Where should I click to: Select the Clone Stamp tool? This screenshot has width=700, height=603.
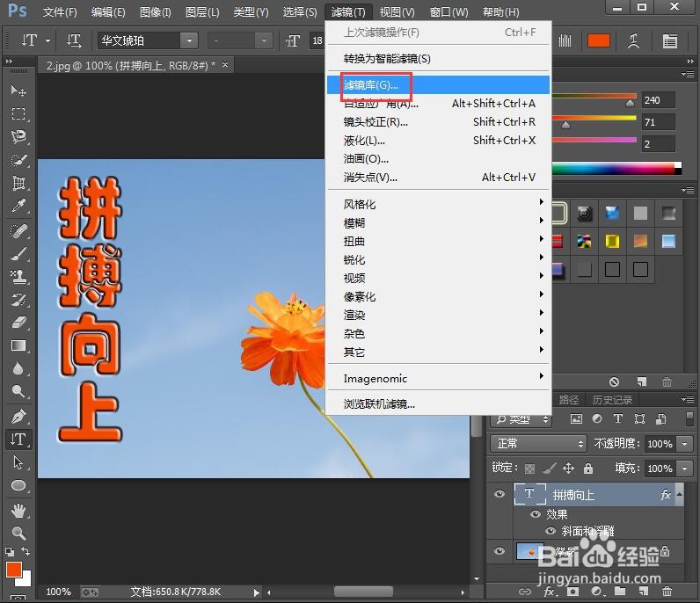(x=18, y=277)
